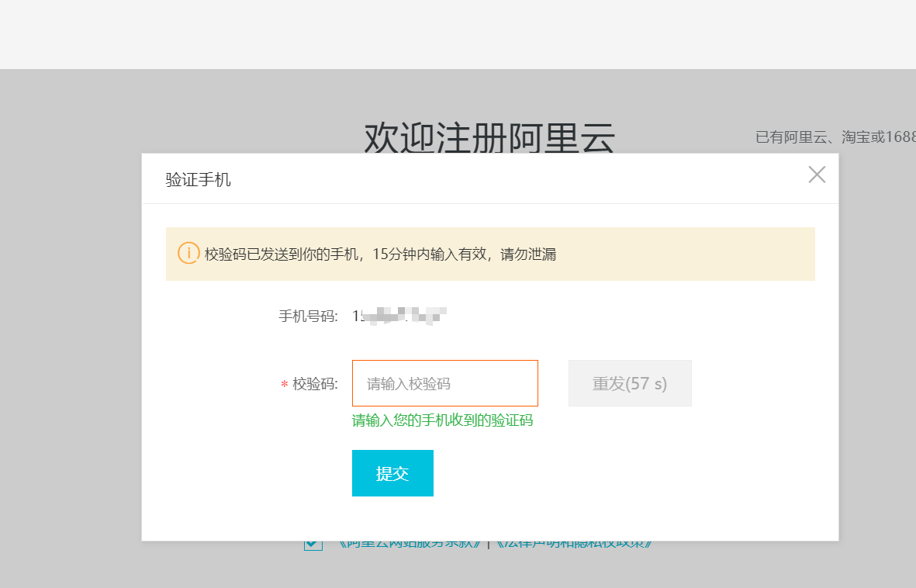Click the yellow notice banner's empty right side
The height and width of the screenshot is (588, 916).
[x=698, y=254]
